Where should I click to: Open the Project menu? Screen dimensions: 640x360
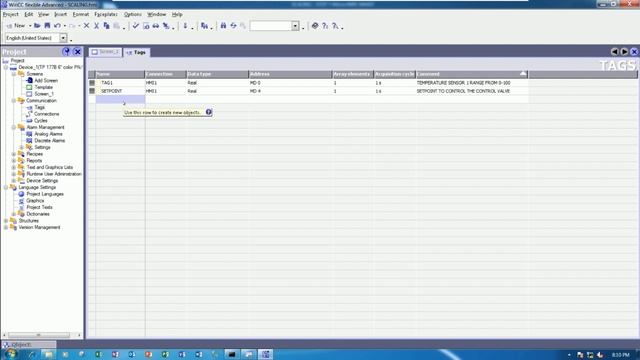coord(11,14)
